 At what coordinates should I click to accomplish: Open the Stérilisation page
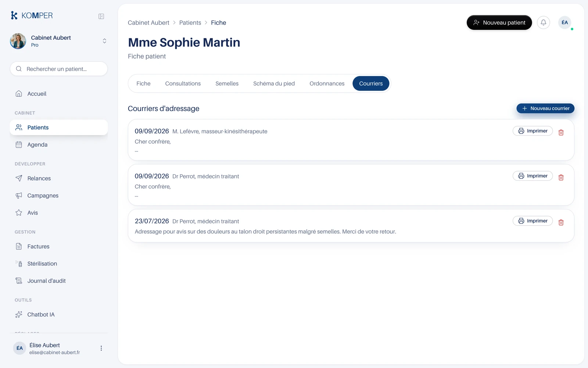point(59,263)
